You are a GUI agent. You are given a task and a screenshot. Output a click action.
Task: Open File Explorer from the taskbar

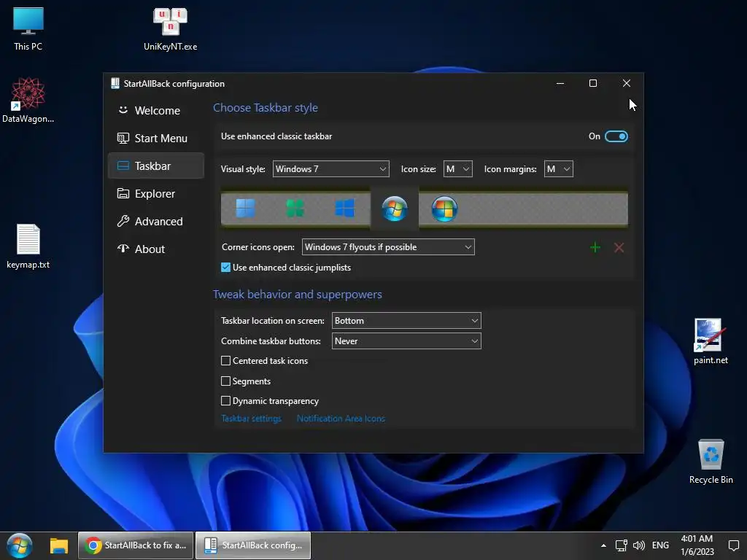click(59, 545)
